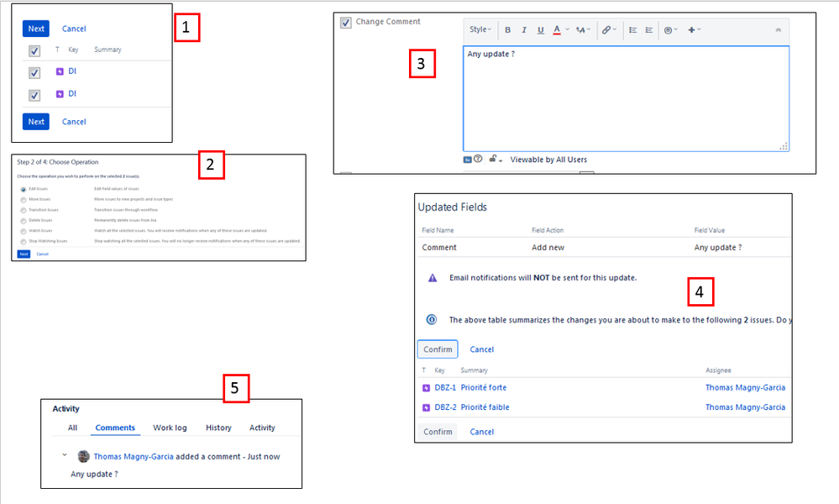Switch to the Activity tab
This screenshot has width=839, height=504.
[x=262, y=428]
